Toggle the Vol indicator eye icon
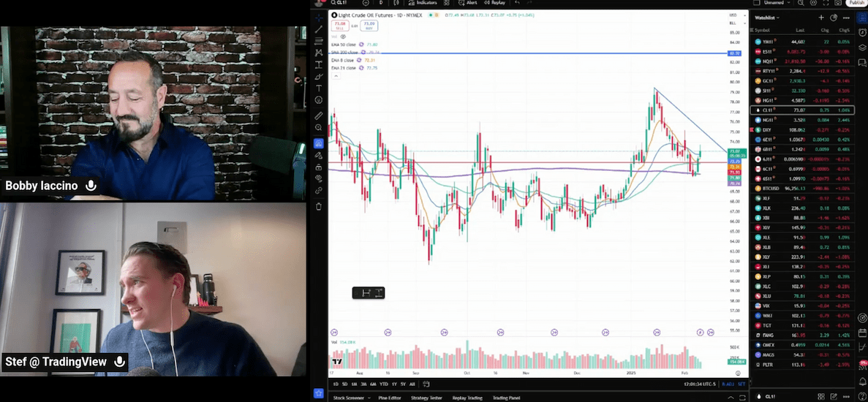 [x=343, y=37]
